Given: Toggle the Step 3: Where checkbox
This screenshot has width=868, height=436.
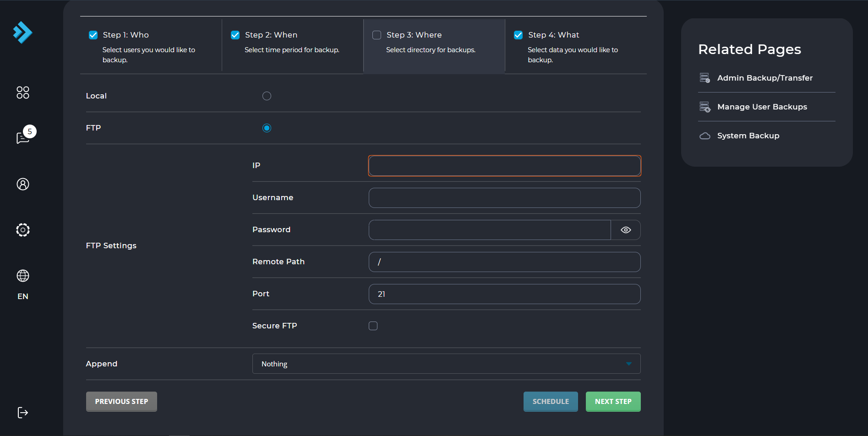Looking at the screenshot, I should coord(377,35).
